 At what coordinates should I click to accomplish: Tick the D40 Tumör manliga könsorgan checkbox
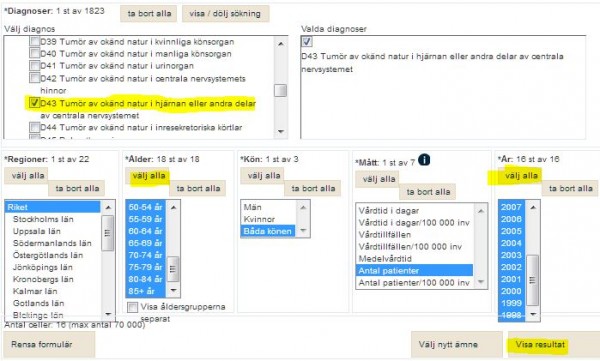35,53
